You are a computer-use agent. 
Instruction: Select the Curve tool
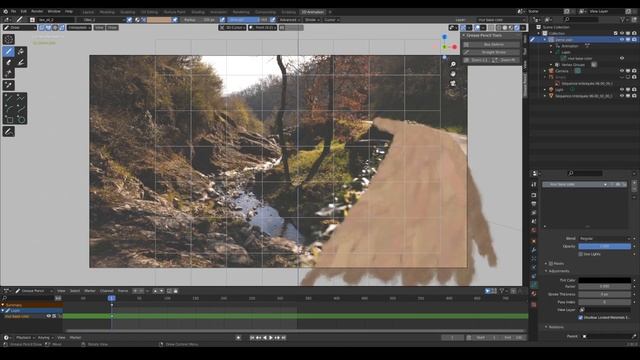coord(21,109)
